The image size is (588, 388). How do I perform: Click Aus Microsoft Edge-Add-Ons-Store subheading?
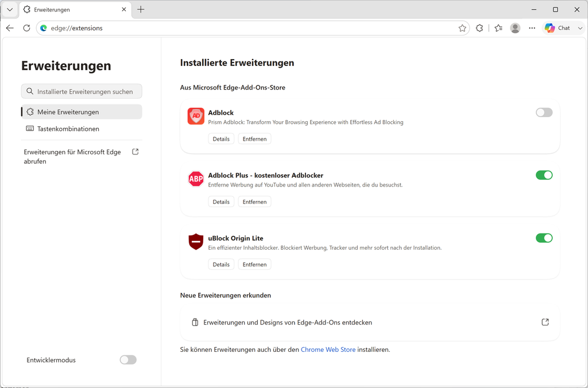point(233,87)
